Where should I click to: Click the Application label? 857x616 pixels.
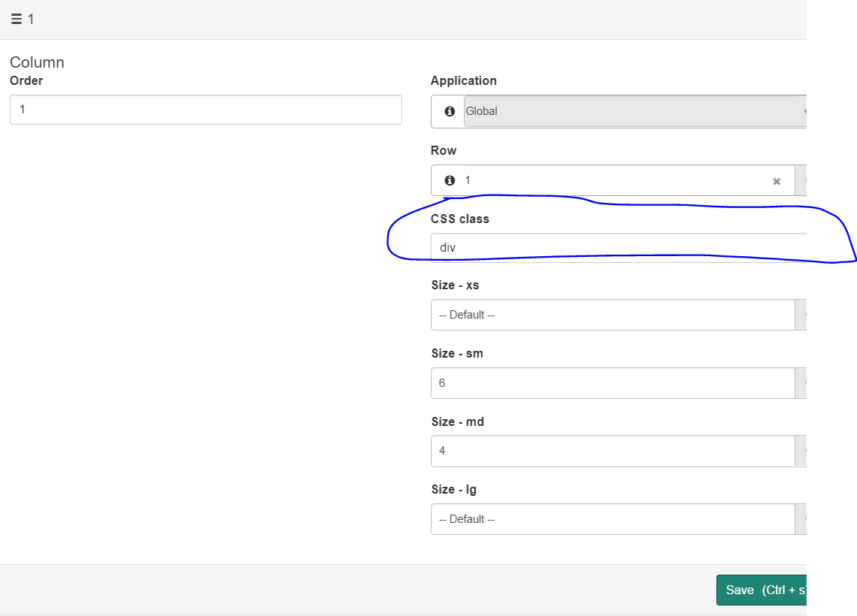coord(464,81)
